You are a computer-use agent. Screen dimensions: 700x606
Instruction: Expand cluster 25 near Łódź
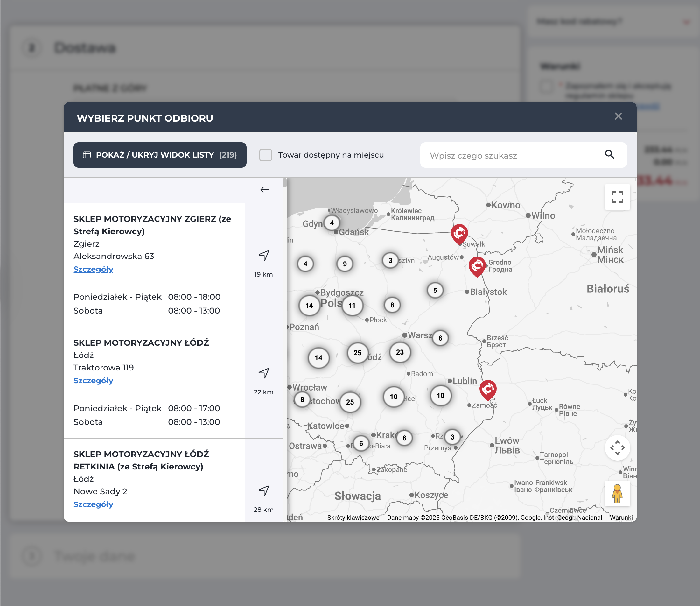pos(357,353)
